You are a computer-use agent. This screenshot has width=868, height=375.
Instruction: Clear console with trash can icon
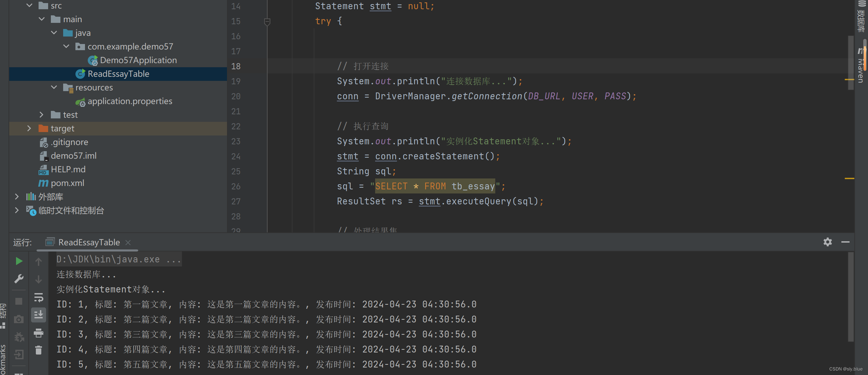39,350
